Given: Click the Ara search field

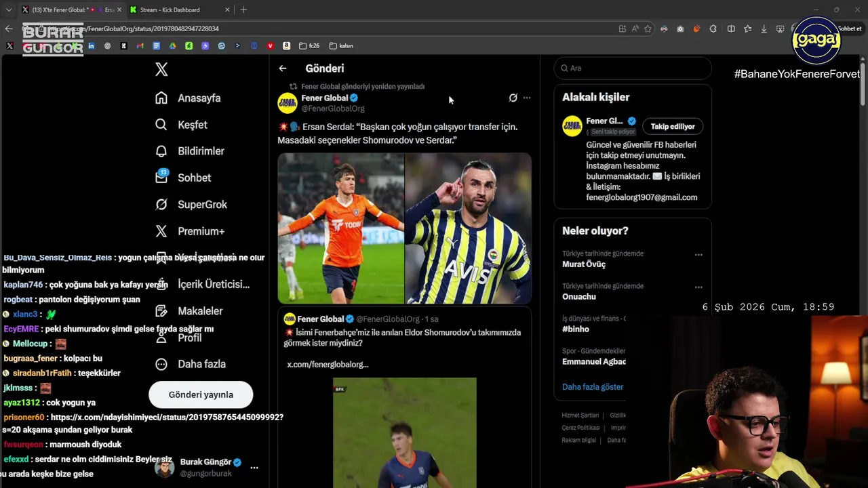Looking at the screenshot, I should coord(633,68).
